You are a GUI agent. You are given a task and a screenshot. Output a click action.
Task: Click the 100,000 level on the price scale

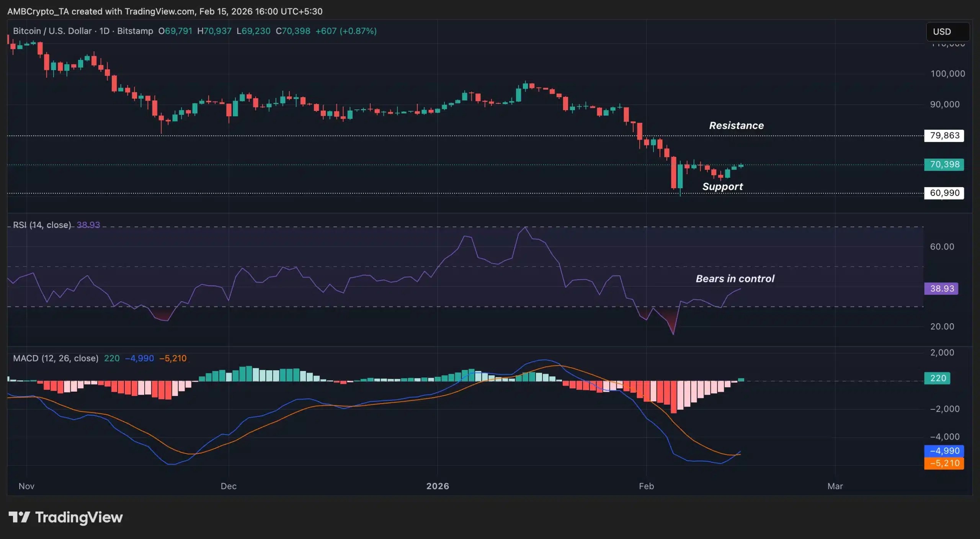click(x=947, y=73)
